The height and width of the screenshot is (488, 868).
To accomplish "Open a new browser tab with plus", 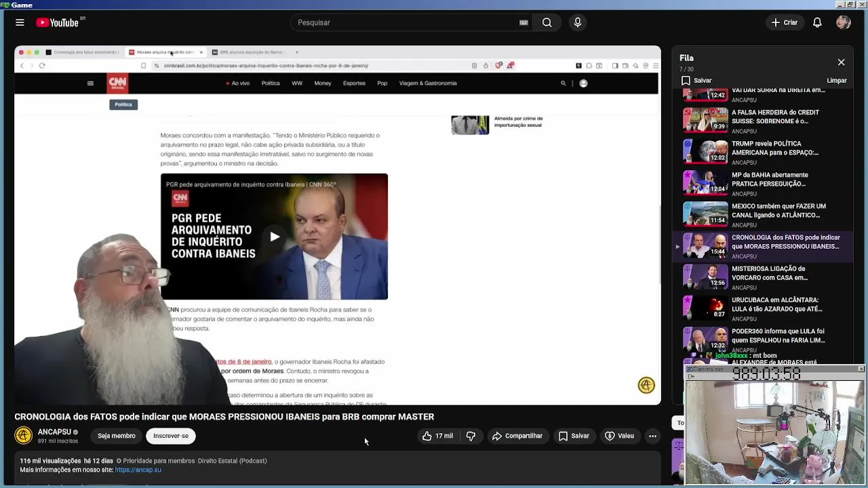I will tap(296, 52).
